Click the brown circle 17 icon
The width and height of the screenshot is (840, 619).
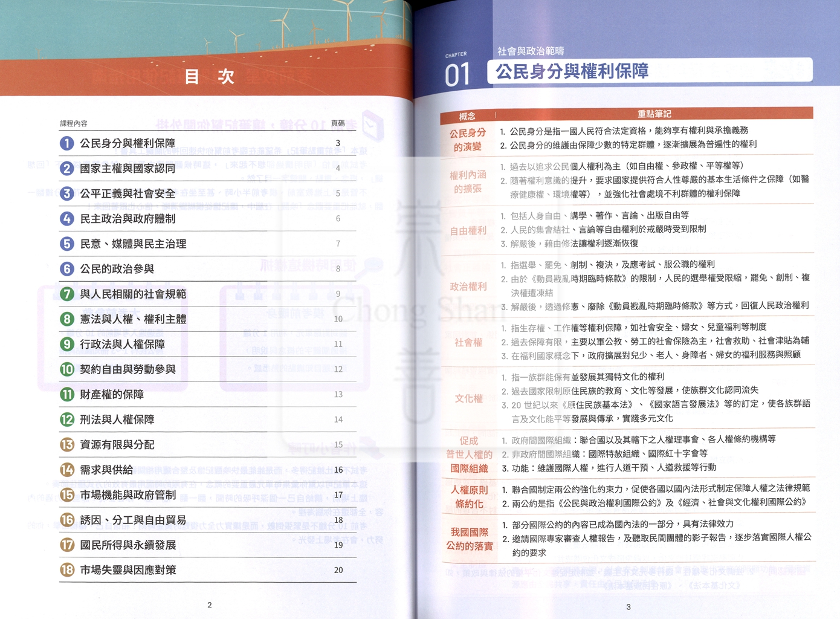click(x=67, y=545)
